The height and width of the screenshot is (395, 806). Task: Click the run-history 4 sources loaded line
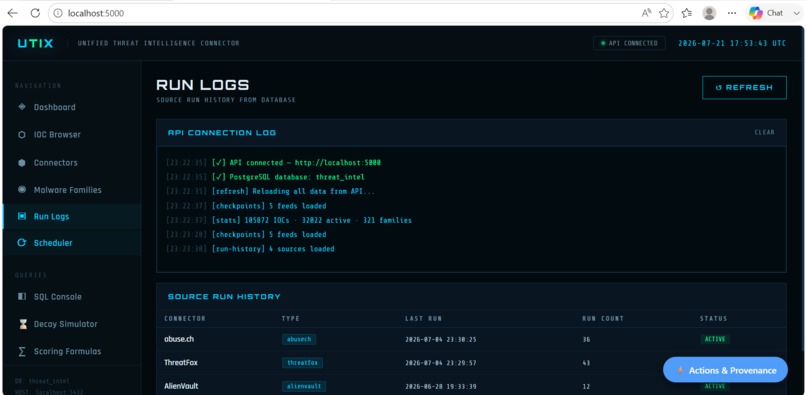[x=250, y=249]
